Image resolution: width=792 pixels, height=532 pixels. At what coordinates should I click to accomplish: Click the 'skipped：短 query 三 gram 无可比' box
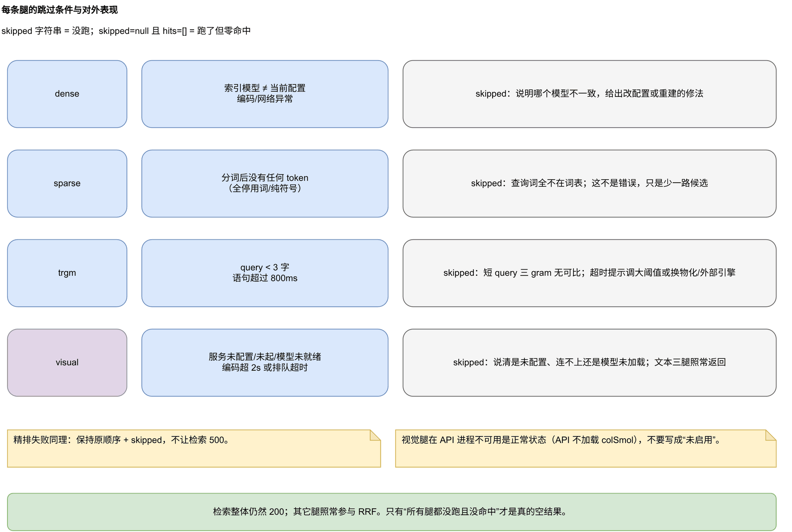click(x=589, y=273)
